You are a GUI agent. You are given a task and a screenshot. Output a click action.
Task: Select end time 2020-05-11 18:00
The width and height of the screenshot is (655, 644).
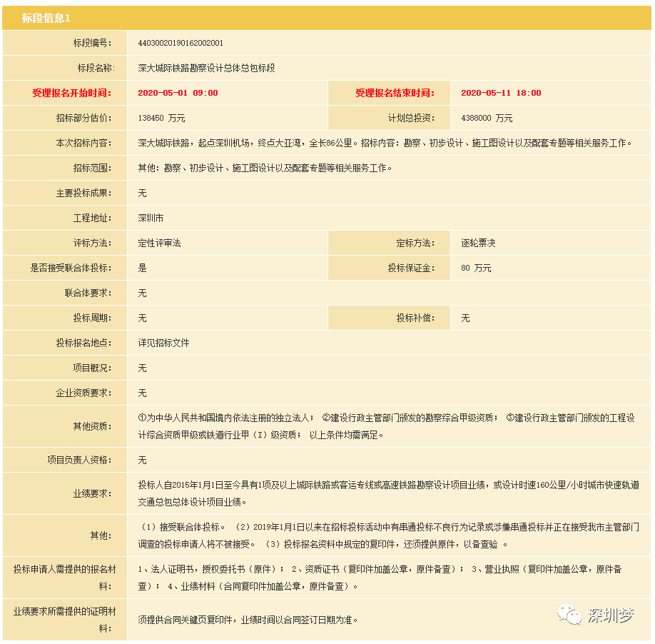[501, 93]
